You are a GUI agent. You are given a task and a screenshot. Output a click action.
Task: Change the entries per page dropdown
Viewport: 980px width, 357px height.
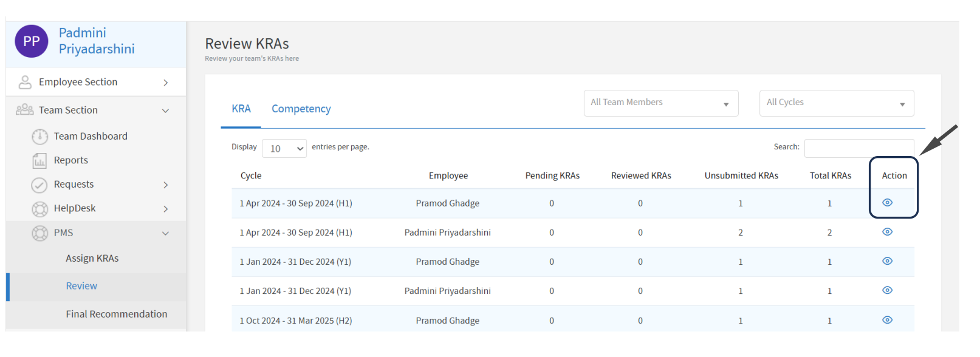pos(284,149)
